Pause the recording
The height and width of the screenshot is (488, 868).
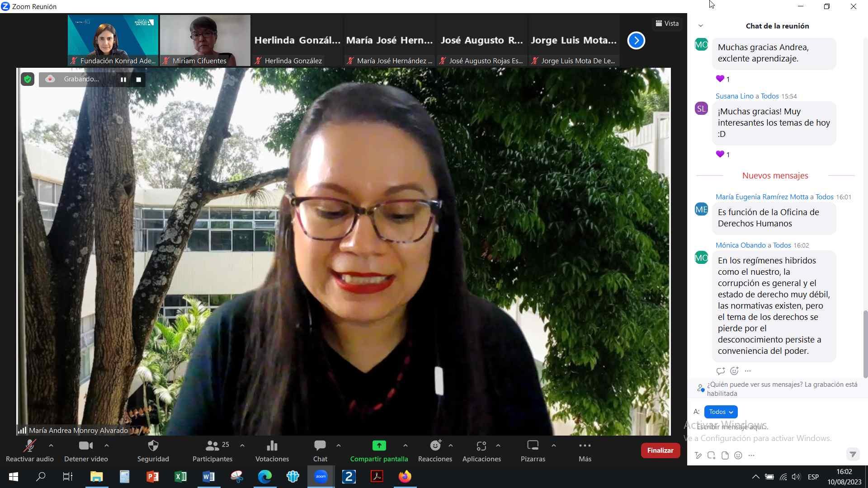[123, 80]
